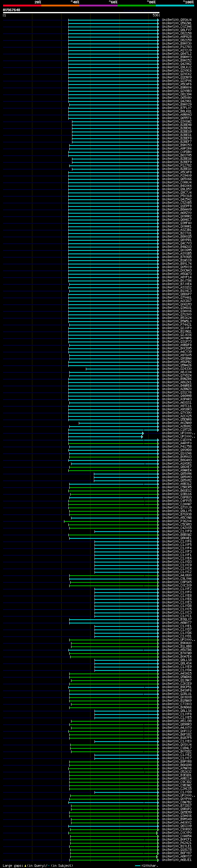Screen dimensions: 197x868
Task: Select hit UniRef100_A5UTB6
Action: 176,650
